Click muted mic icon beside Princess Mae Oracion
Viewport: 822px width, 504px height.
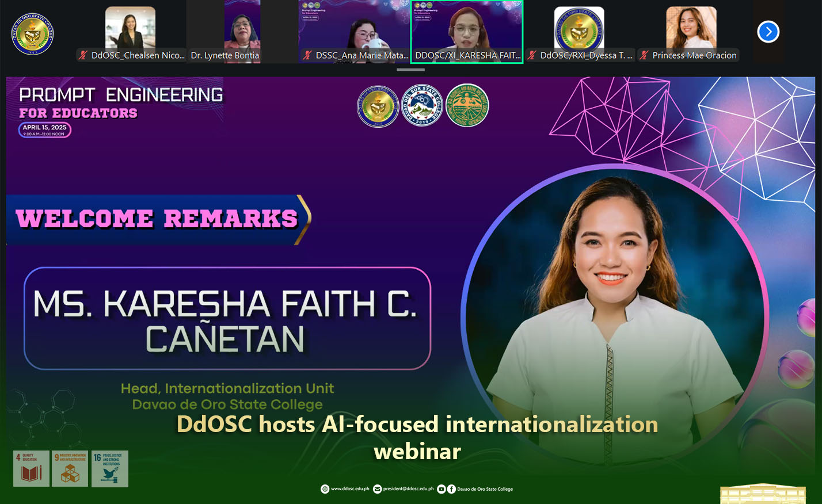pos(645,55)
